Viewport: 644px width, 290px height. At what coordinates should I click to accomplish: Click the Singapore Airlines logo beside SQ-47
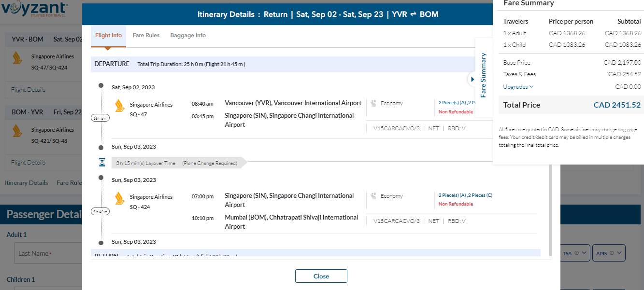pyautogui.click(x=120, y=106)
